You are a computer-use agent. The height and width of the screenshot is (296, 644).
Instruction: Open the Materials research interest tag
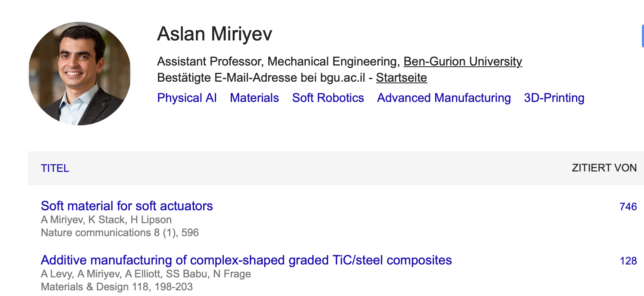click(254, 98)
